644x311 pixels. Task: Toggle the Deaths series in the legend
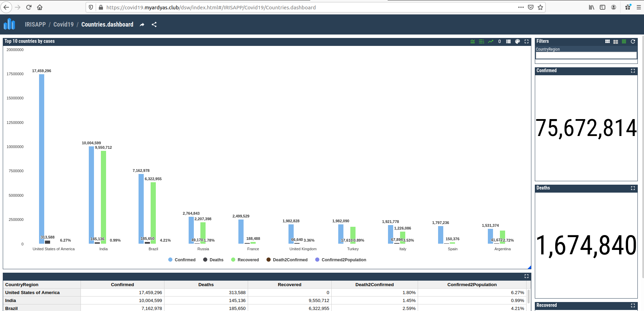[x=213, y=260]
